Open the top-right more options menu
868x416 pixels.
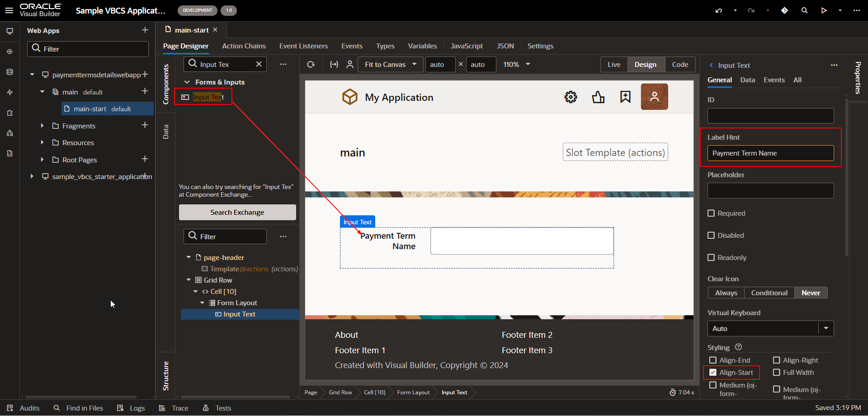(856, 10)
